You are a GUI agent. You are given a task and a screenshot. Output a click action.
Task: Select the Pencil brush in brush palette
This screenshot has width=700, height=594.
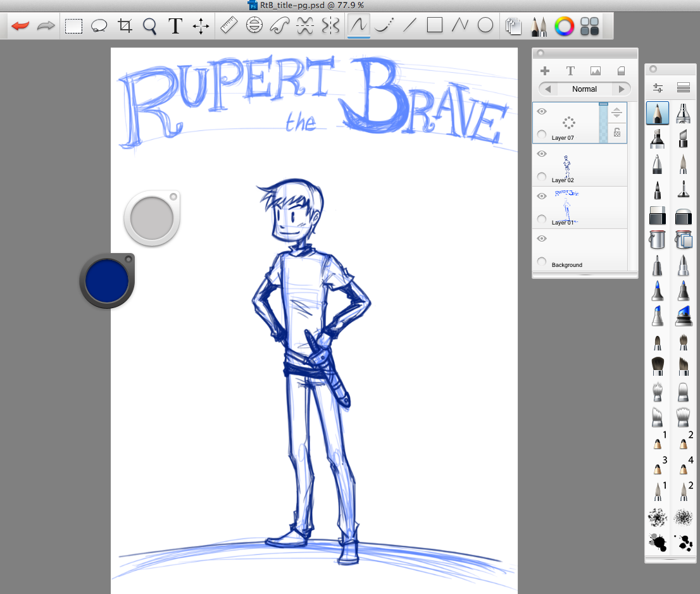point(658,114)
